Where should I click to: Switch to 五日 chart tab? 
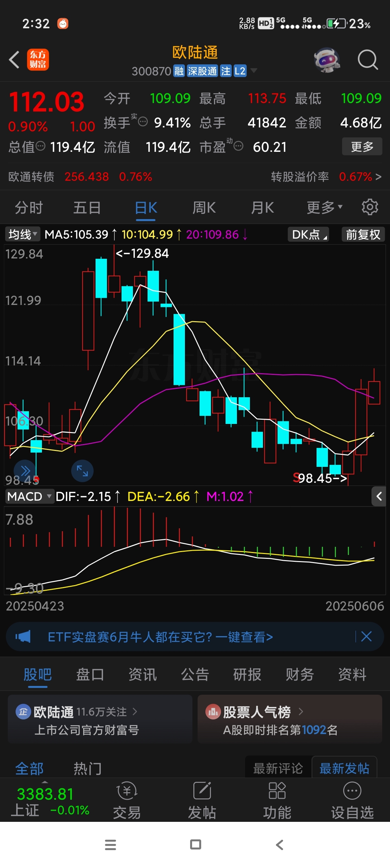[x=87, y=207]
